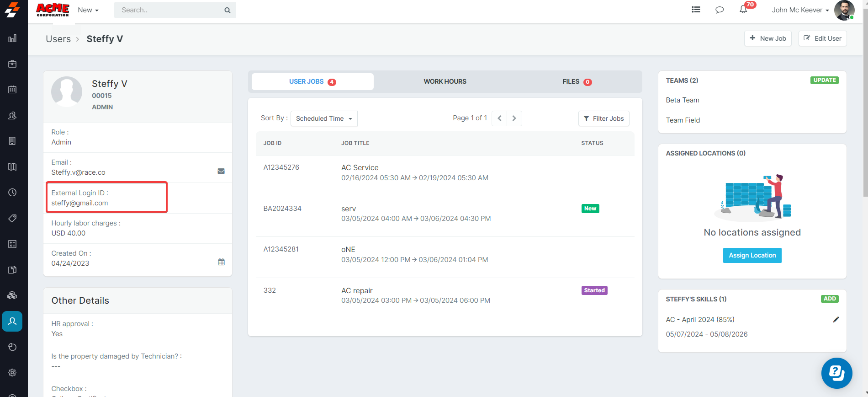Open the chat messages icon
This screenshot has width=868, height=397.
click(x=720, y=10)
